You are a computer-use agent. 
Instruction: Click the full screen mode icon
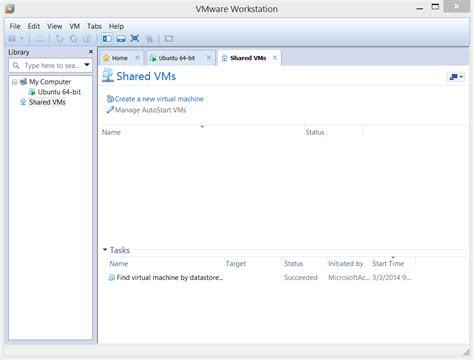pyautogui.click(x=135, y=39)
